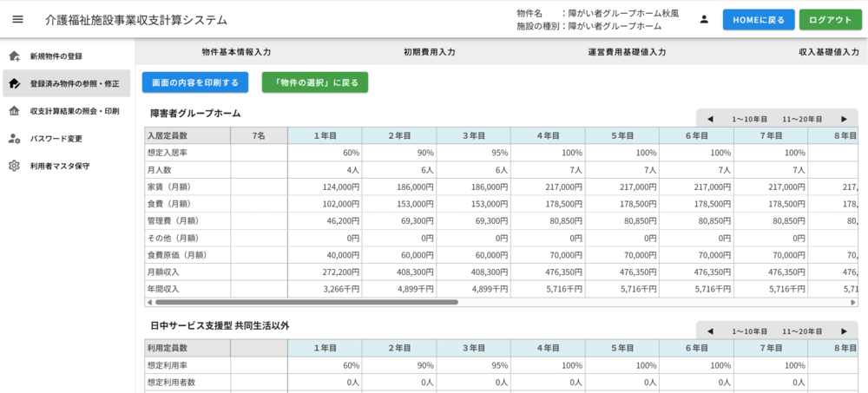
Task: Click the user master maintenance gear icon
Action: (x=15, y=166)
